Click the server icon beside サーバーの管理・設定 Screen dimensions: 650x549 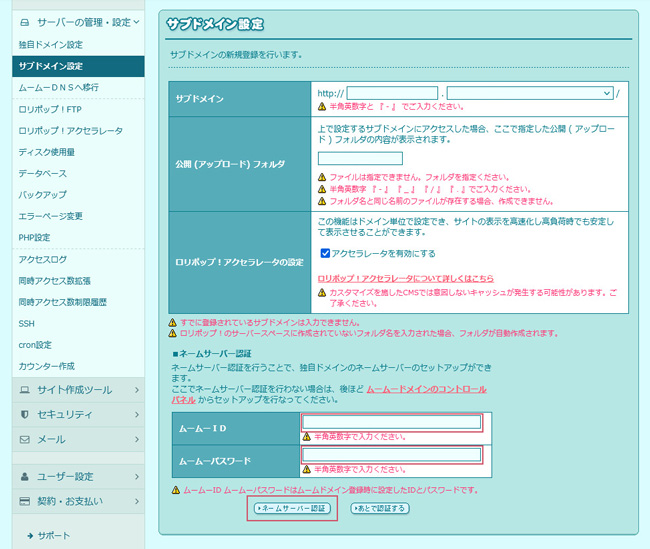click(x=25, y=21)
